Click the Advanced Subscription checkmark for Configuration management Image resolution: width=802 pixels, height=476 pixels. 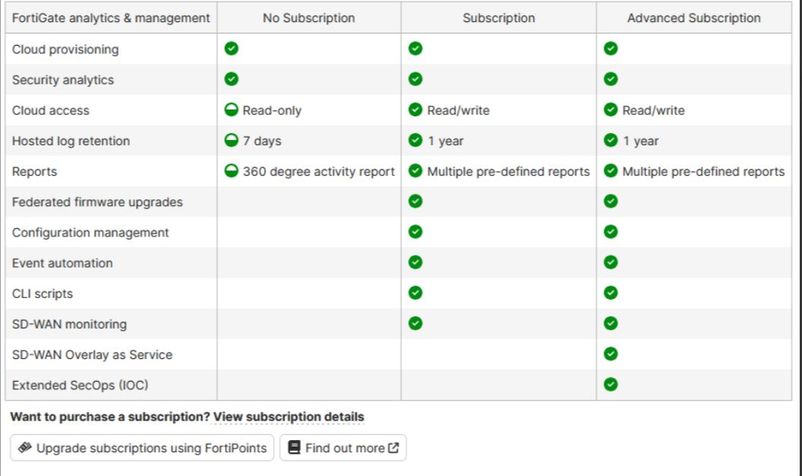[x=610, y=232]
